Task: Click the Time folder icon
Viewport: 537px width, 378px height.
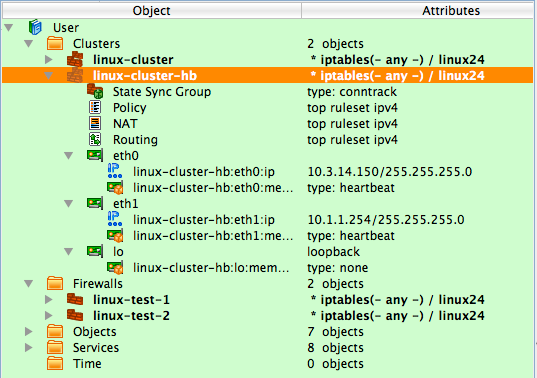Action: (x=55, y=364)
